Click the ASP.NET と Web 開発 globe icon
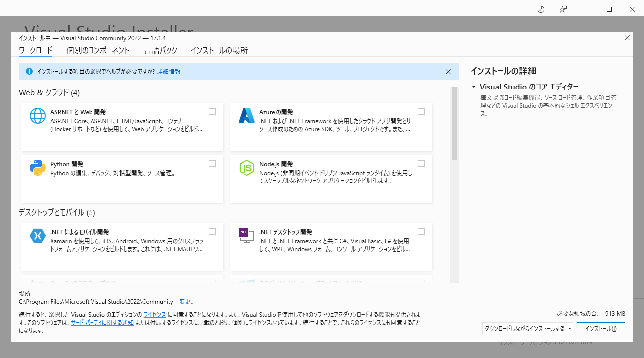644x358 pixels. 38,115
